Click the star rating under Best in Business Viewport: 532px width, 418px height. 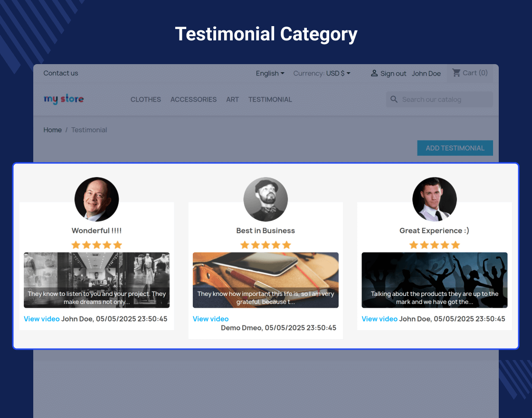pos(266,245)
